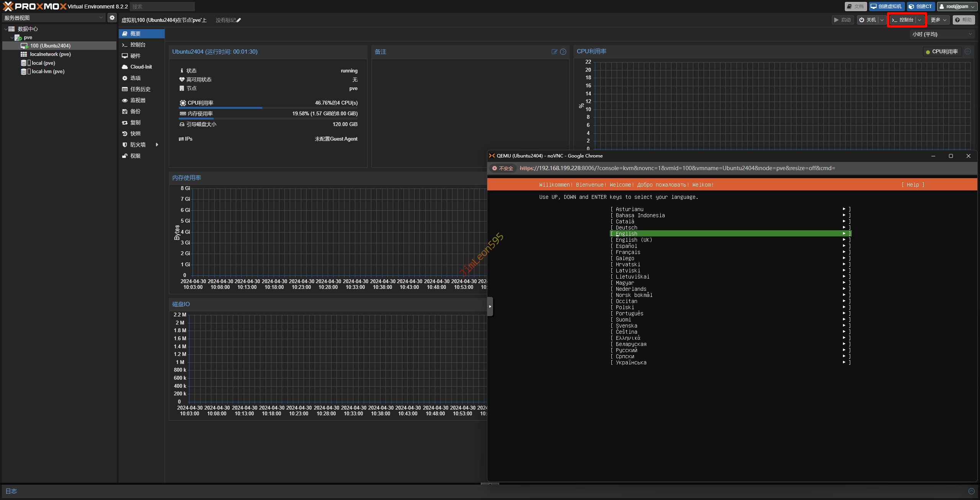Screen dimensions: 980x500
Task: Open the noVNC side control tab
Action: [x=490, y=307]
